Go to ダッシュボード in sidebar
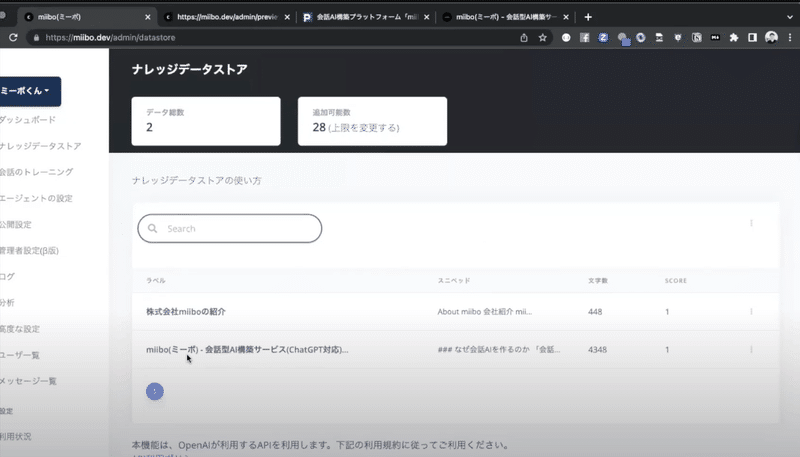Viewport: 800px width, 457px height. 28,120
